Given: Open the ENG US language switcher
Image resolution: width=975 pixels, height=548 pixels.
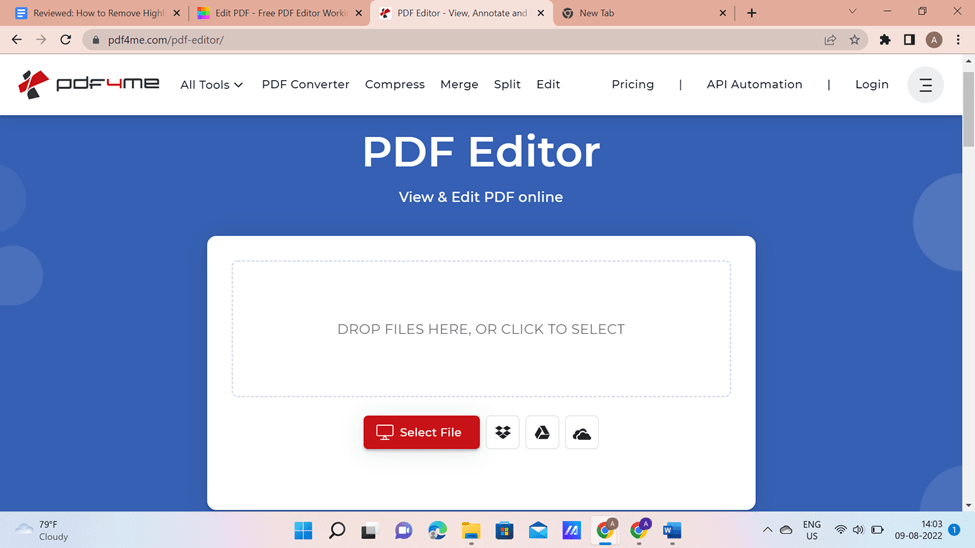Looking at the screenshot, I should pyautogui.click(x=811, y=530).
